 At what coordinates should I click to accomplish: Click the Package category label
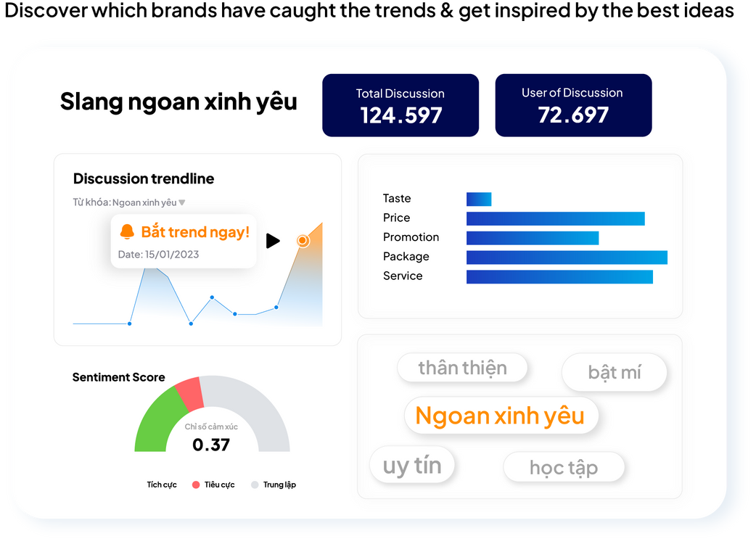[x=406, y=257]
